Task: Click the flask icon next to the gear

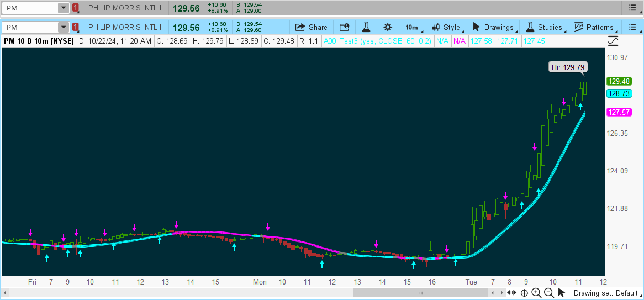Action: [366, 27]
